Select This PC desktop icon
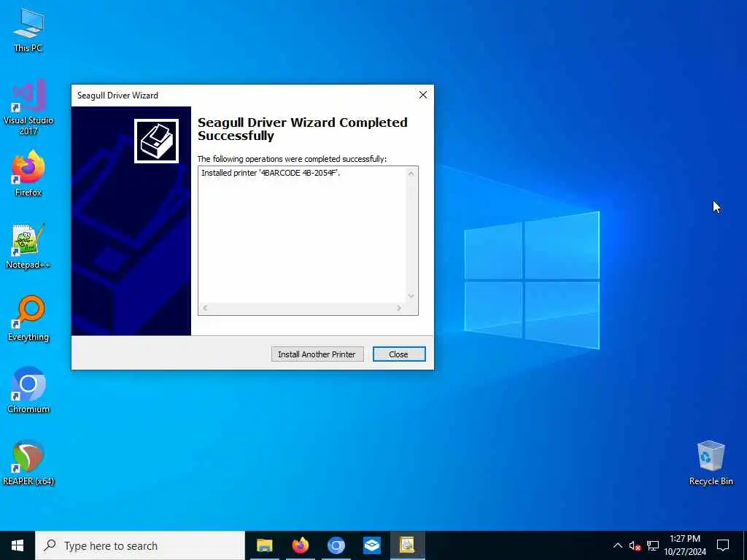The height and width of the screenshot is (560, 747). coord(28,31)
